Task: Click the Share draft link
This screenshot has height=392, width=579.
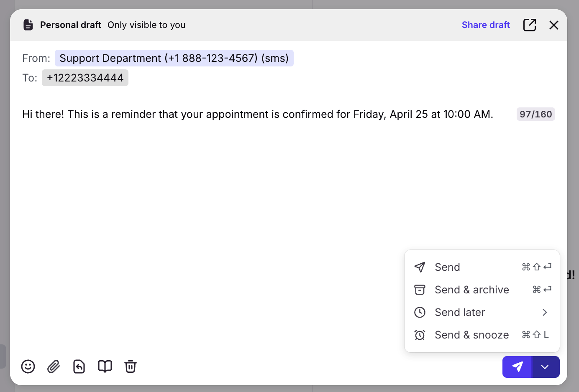Action: (486, 25)
